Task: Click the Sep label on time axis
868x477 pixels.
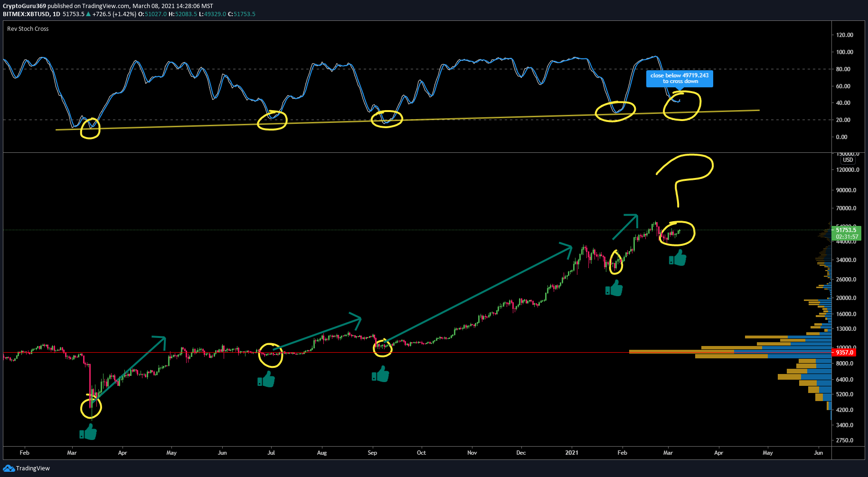Action: pyautogui.click(x=372, y=453)
